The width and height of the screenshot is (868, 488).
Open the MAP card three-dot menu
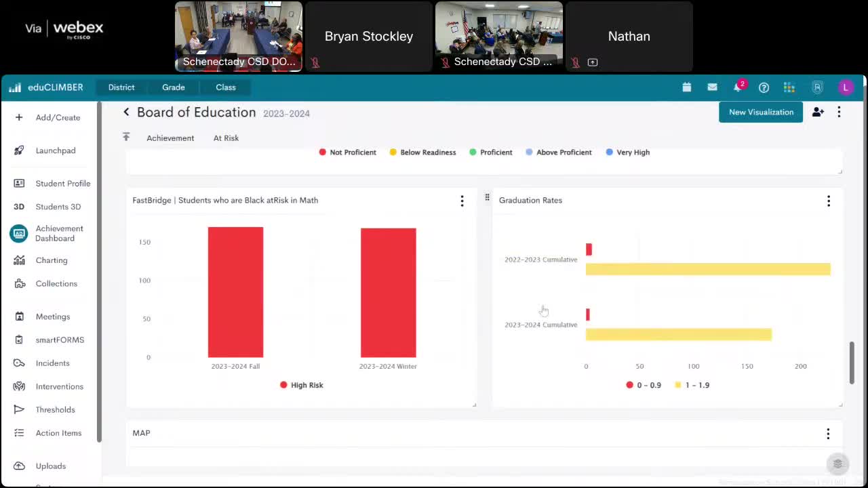click(x=828, y=434)
